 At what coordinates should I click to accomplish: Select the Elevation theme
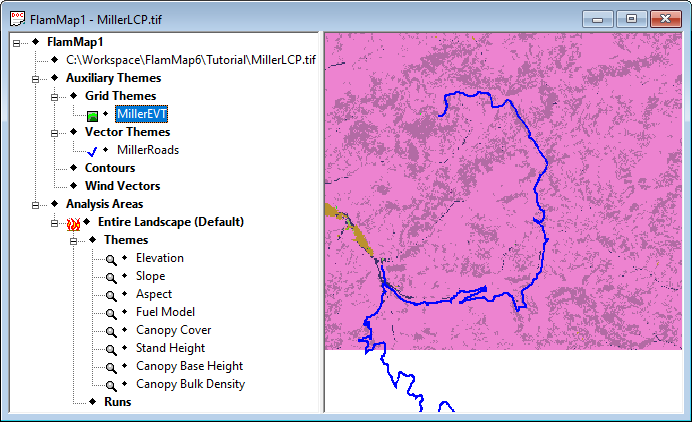pos(160,258)
